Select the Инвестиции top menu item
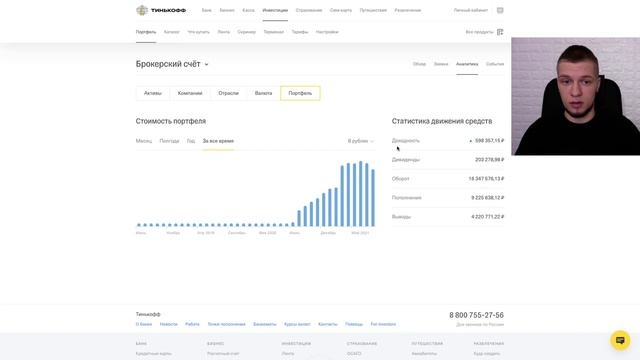 pos(275,10)
